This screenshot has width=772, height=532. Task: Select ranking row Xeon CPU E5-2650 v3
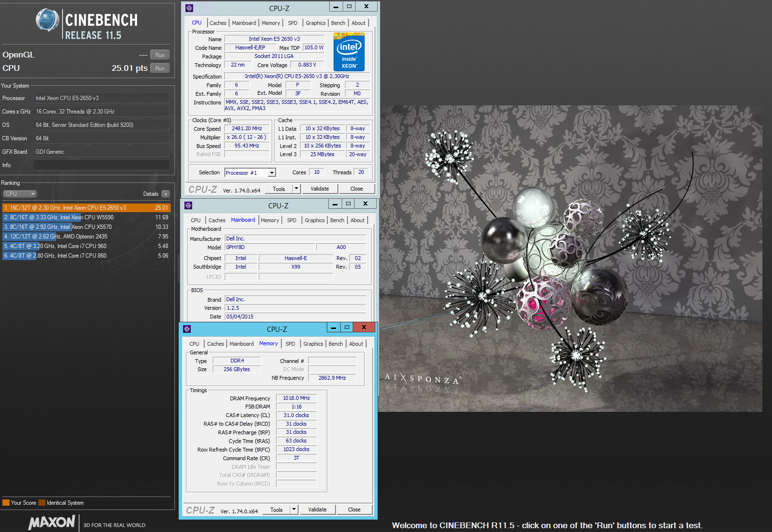tap(86, 208)
